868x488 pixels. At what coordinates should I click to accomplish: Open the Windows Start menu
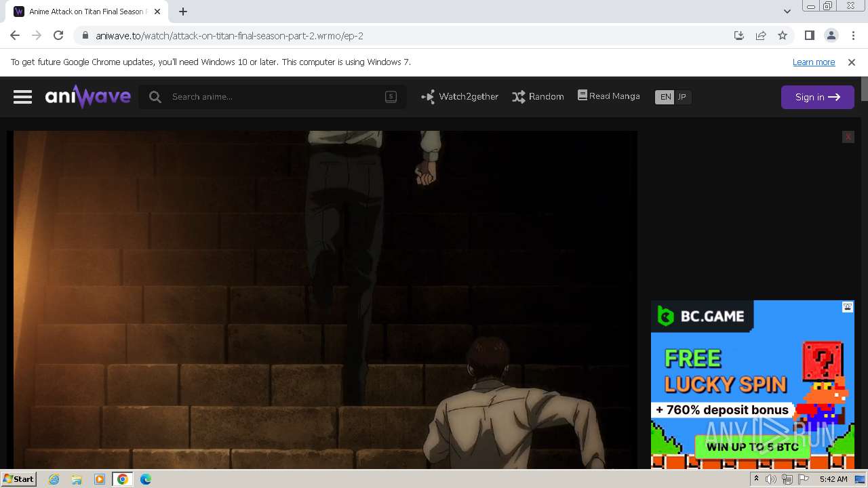pos(18,479)
